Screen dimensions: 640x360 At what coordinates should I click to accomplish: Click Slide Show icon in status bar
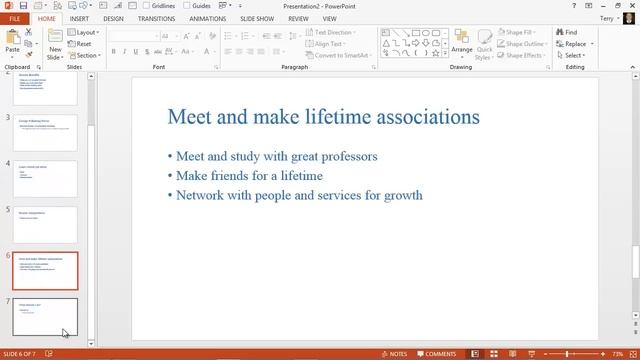531,354
